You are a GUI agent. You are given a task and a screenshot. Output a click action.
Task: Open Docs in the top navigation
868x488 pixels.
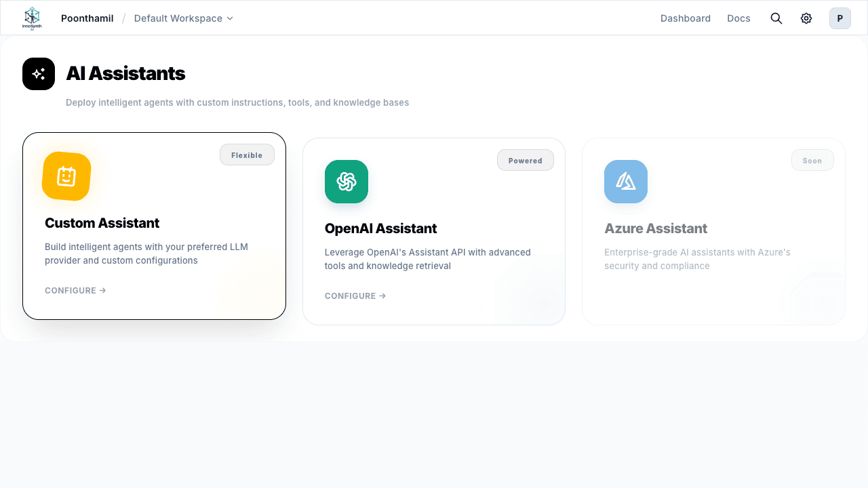[738, 18]
